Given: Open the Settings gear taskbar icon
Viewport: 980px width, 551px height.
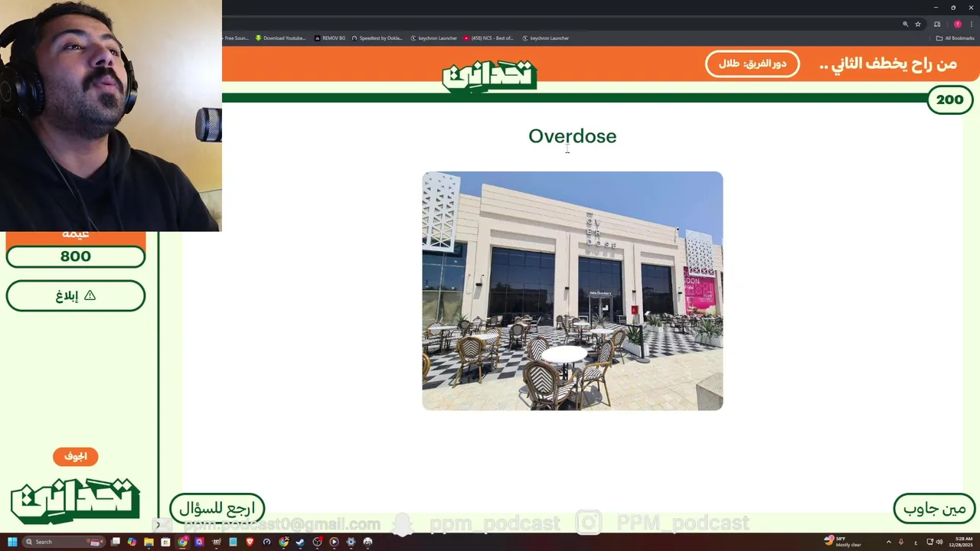Looking at the screenshot, I should pyautogui.click(x=351, y=542).
